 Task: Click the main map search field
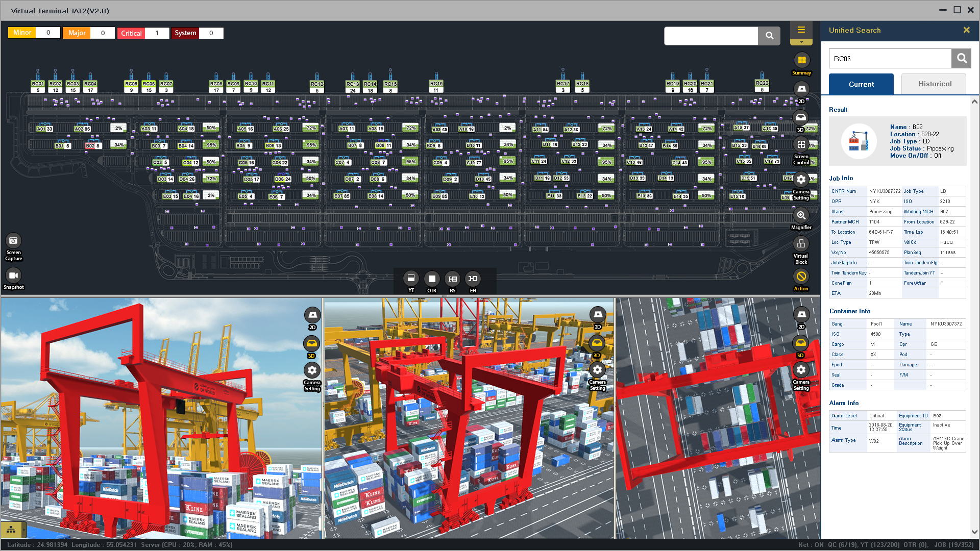pyautogui.click(x=710, y=36)
